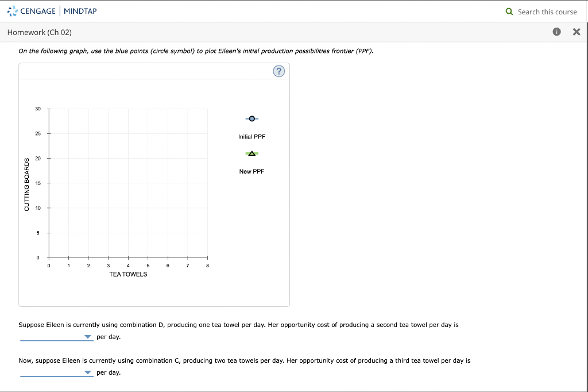
Task: Click the New PPF legend label
Action: (x=252, y=171)
